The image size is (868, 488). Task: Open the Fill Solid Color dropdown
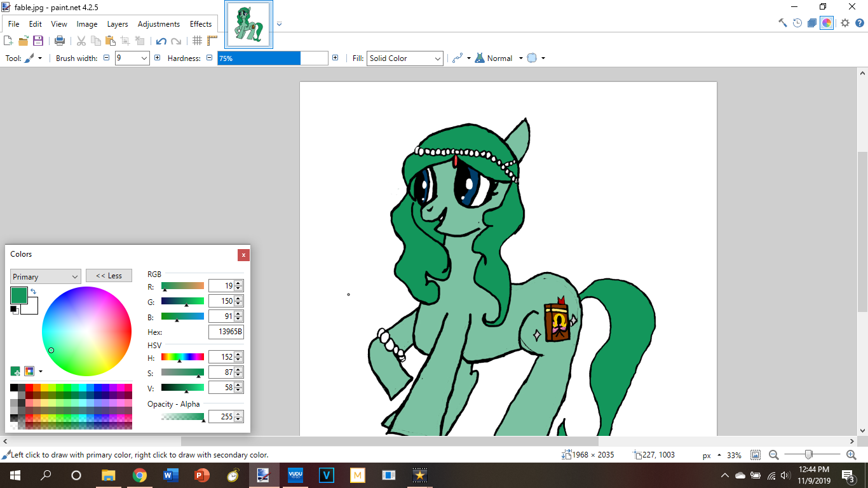pyautogui.click(x=405, y=58)
